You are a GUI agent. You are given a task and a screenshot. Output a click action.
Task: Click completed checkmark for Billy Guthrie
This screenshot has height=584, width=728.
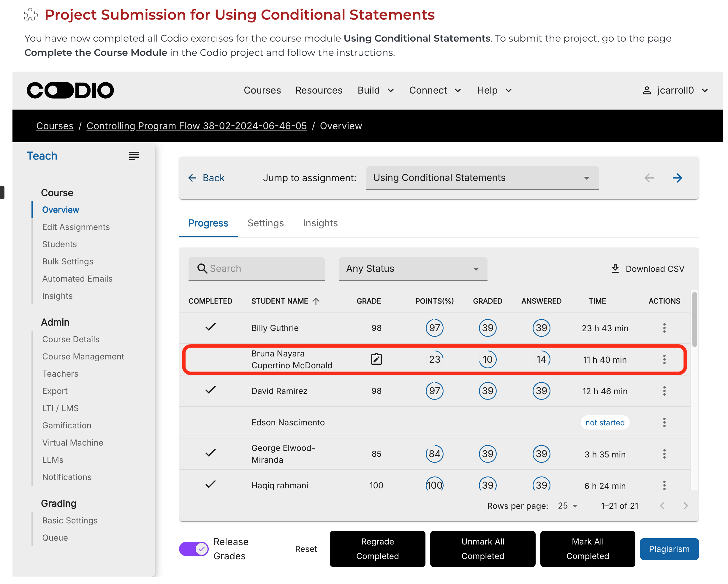tap(211, 327)
